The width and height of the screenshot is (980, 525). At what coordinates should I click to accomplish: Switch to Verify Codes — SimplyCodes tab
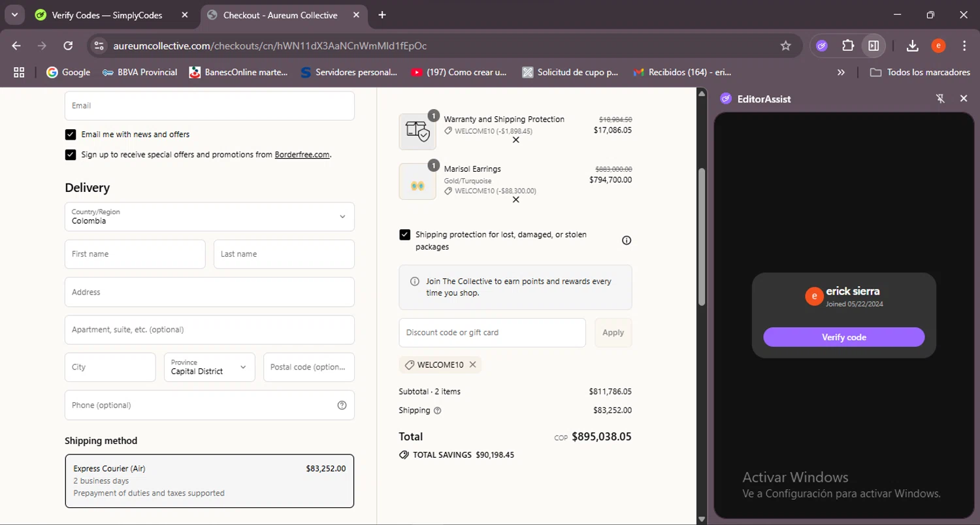tap(106, 15)
